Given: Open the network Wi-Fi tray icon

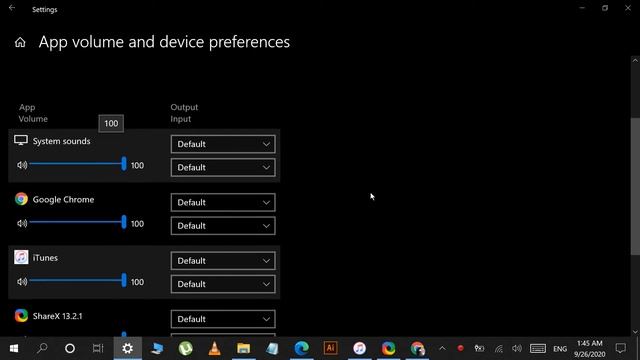Looking at the screenshot, I should tap(498, 348).
